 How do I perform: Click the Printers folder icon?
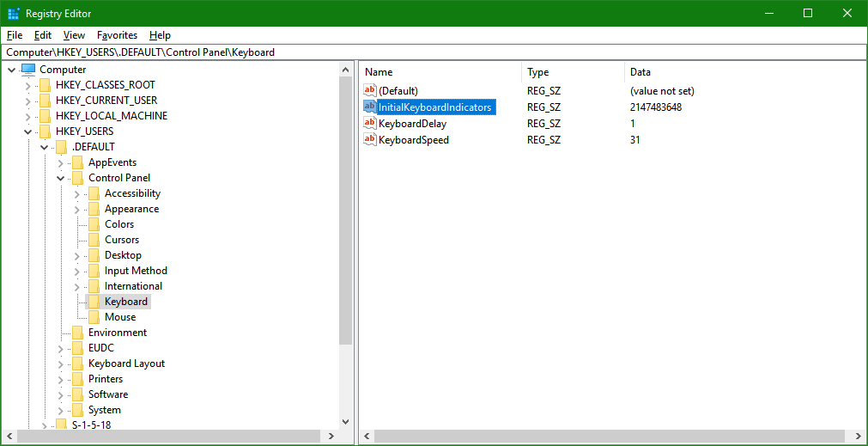[x=78, y=379]
